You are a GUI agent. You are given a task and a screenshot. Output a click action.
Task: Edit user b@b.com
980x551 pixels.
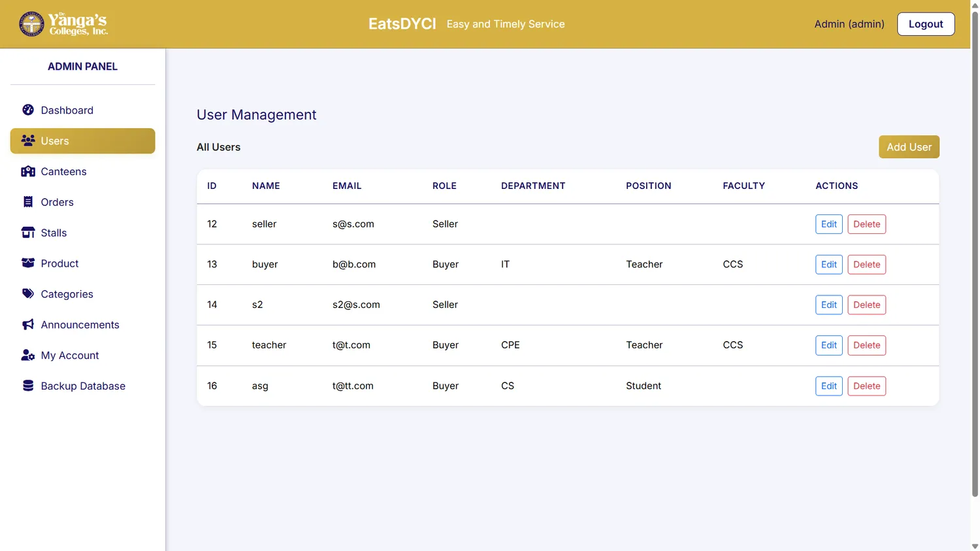pyautogui.click(x=828, y=265)
